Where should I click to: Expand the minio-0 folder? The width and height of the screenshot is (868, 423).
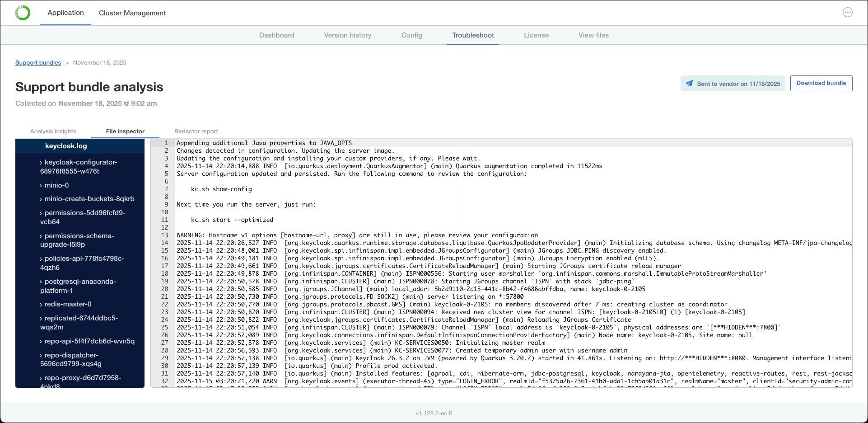56,185
